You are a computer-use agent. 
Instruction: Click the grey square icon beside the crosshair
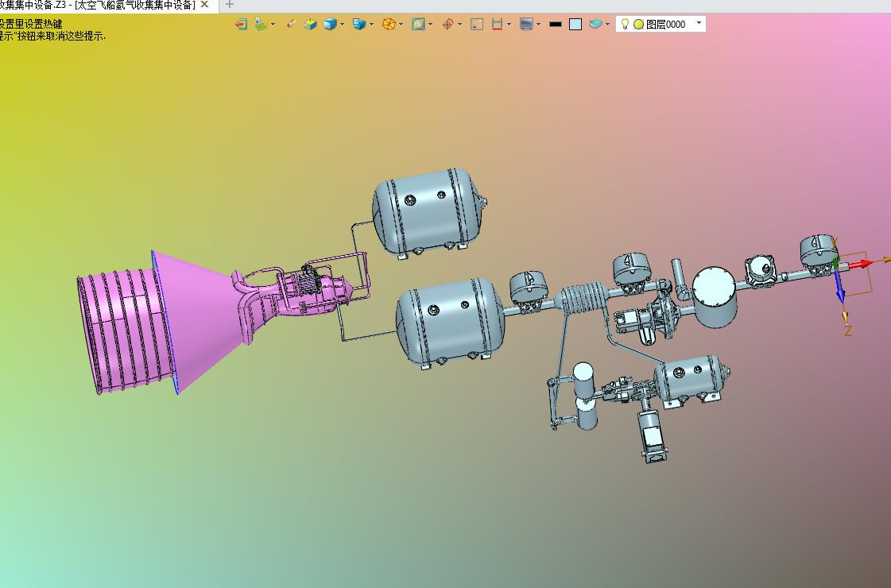[x=477, y=25]
